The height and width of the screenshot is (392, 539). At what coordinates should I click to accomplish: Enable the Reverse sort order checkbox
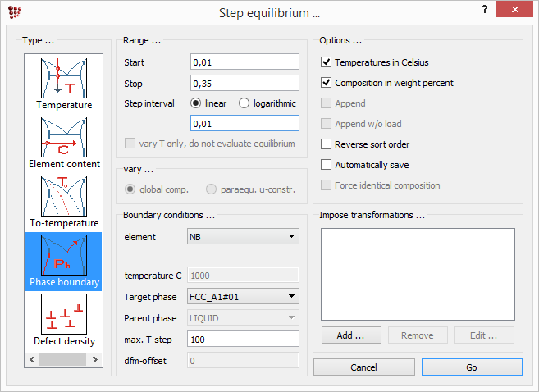[327, 144]
